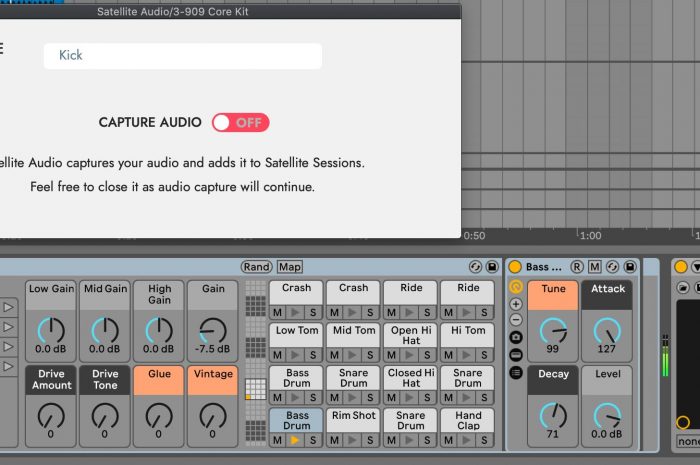Preview the Hand Clap pad with its play icon
The image size is (700, 465).
coord(467,440)
